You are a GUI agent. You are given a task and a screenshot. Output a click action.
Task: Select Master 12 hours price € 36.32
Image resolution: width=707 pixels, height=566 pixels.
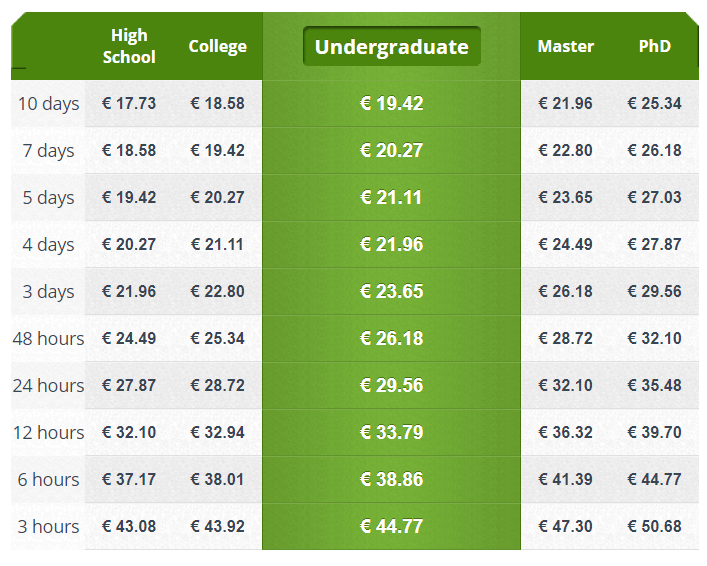point(565,432)
